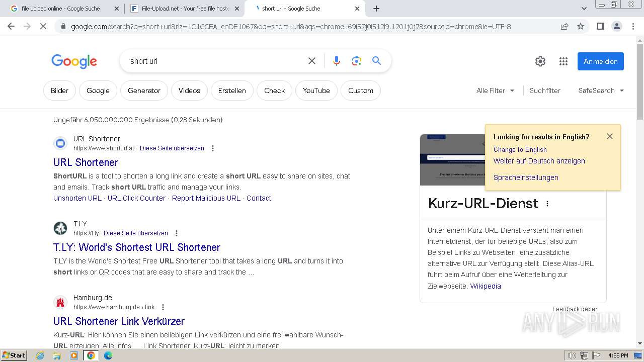
Task: Open Spracheinstellungen language settings
Action: (x=526, y=177)
